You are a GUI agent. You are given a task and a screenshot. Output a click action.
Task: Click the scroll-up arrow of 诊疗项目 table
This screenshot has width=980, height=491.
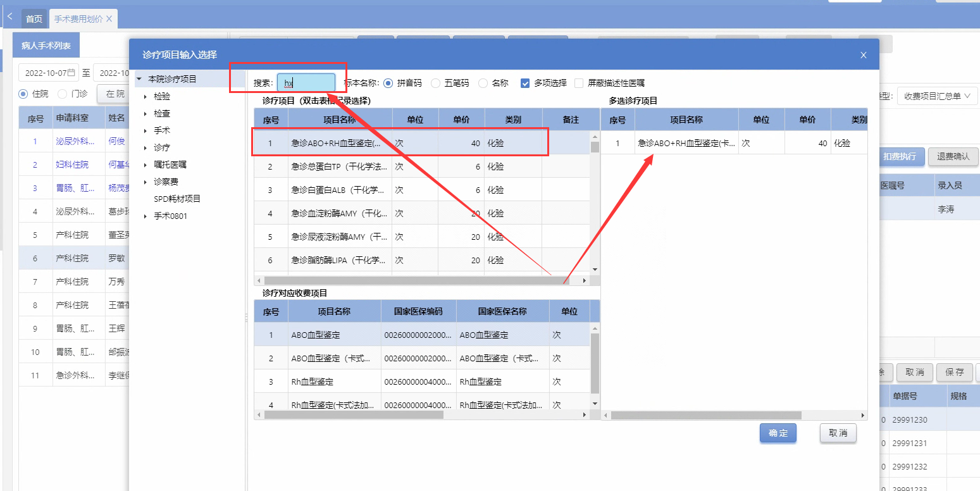(595, 136)
